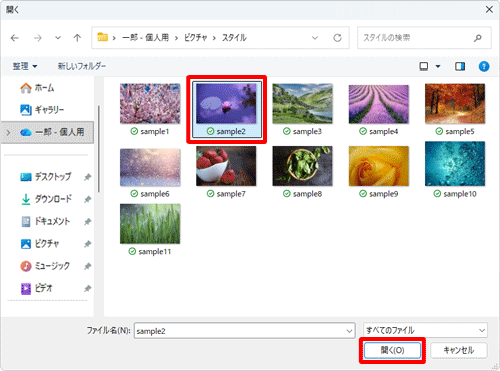Screen dimensions: 500x371
Task: Click sync status icon of sample1
Action: pos(134,131)
